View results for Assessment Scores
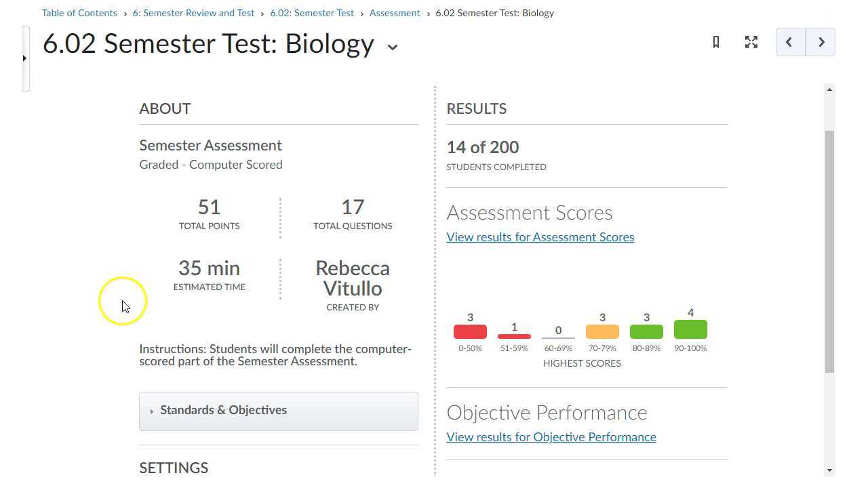The width and height of the screenshot is (868, 488). (540, 237)
